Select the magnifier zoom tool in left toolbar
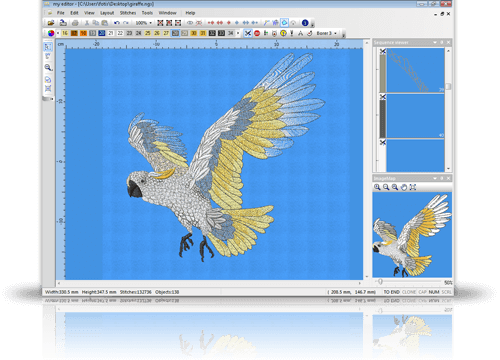 [x=48, y=68]
